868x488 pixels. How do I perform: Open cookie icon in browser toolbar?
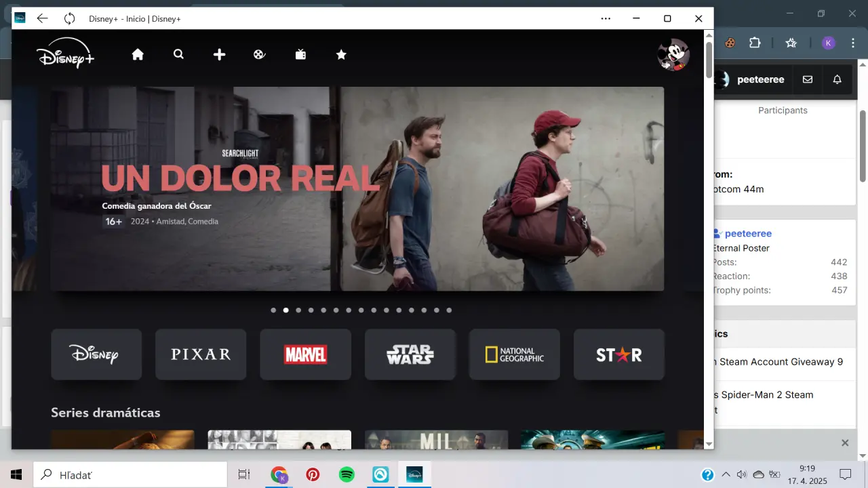click(730, 43)
